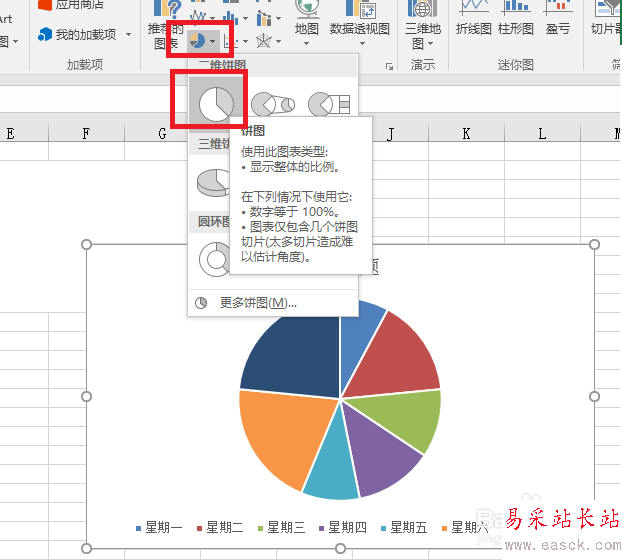Select the 3-D Pie chart type
Image resolution: width=622 pixels, height=560 pixels.
(213, 182)
